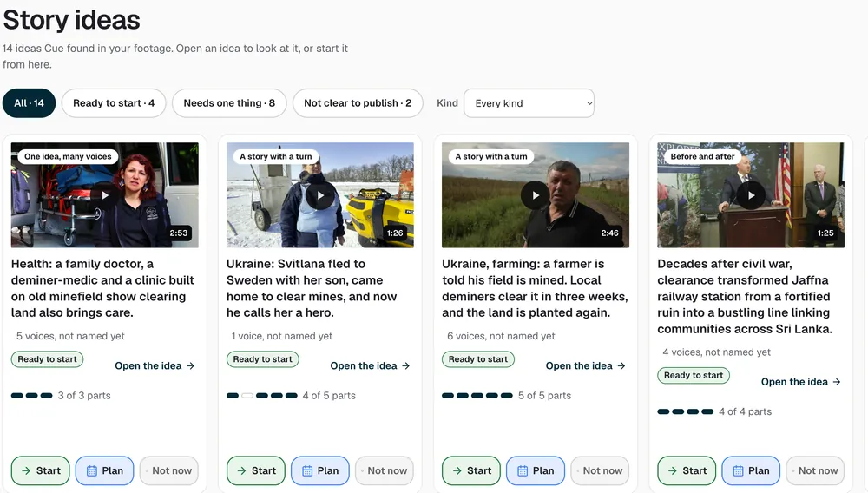Image resolution: width=868 pixels, height=493 pixels.
Task: Click Health story headline text
Action: [103, 288]
